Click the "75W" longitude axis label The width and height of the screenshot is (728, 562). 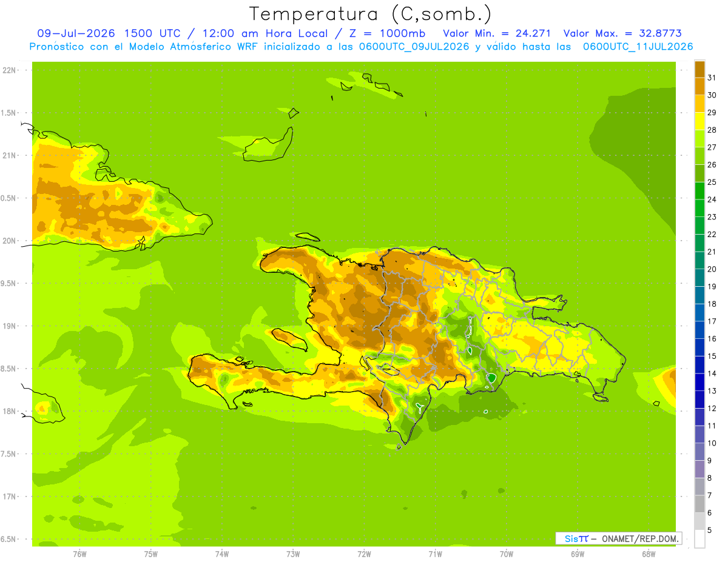pyautogui.click(x=151, y=554)
